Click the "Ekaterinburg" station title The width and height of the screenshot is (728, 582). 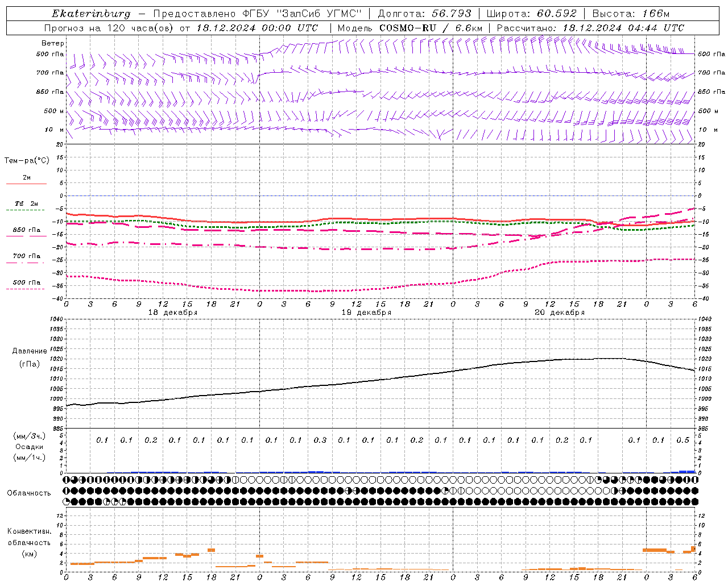tap(91, 14)
